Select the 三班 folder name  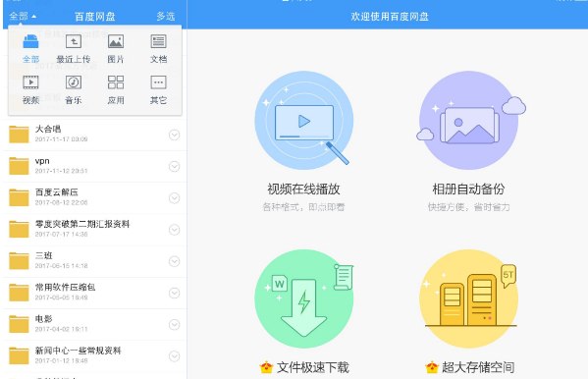tap(43, 255)
